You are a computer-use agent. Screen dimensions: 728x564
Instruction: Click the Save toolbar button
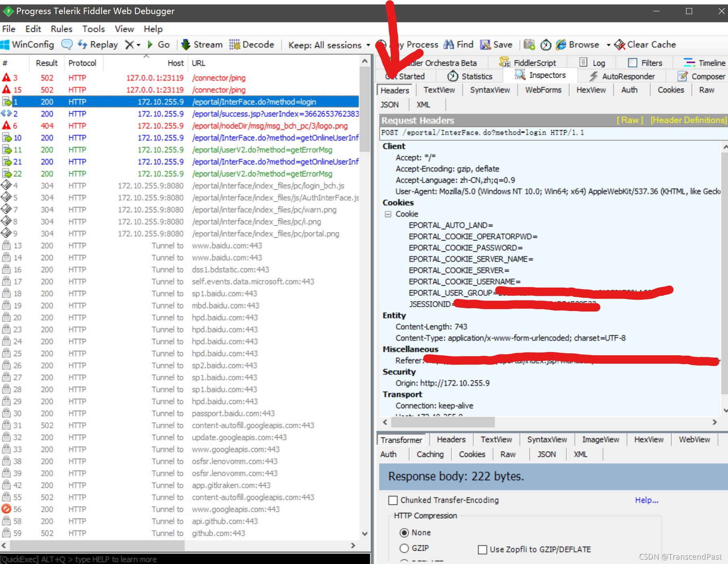[x=496, y=44]
